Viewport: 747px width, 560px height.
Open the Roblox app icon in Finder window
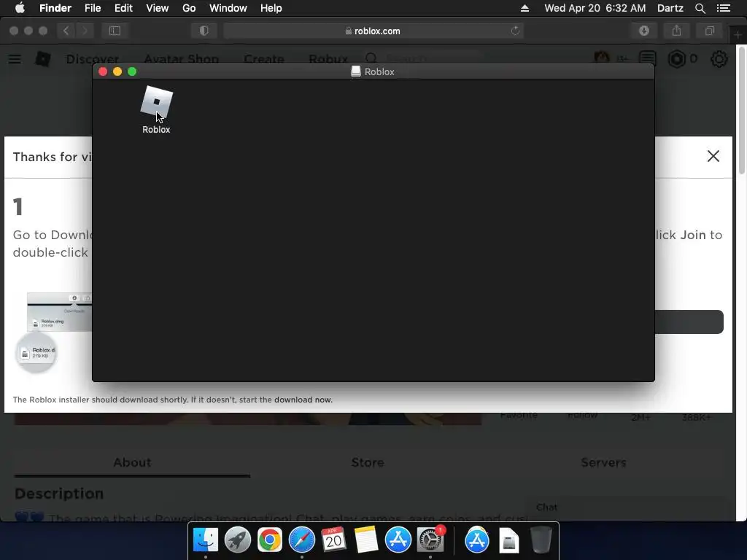pyautogui.click(x=156, y=102)
